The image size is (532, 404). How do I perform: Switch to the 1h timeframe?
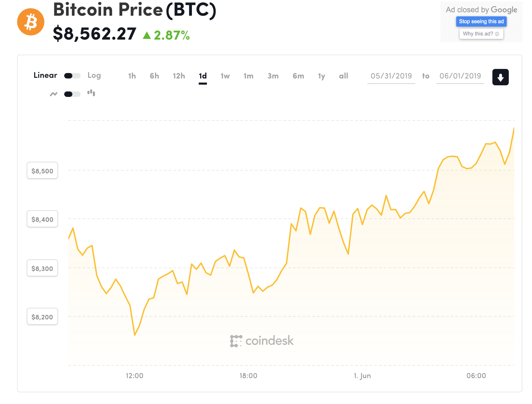point(132,76)
